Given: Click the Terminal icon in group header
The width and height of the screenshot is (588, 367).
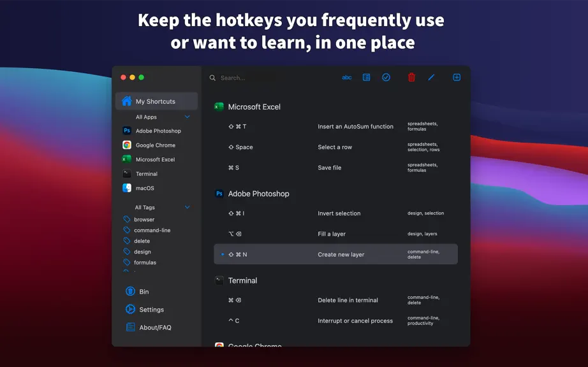Looking at the screenshot, I should (219, 280).
